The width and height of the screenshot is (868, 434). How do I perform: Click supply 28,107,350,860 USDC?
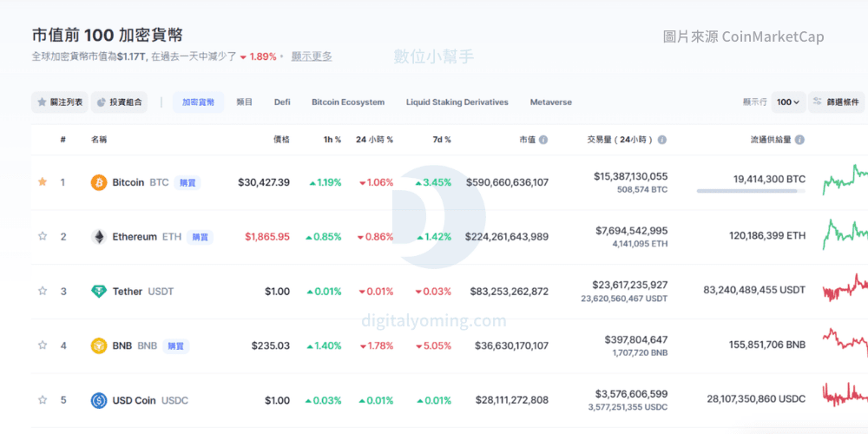tap(756, 399)
